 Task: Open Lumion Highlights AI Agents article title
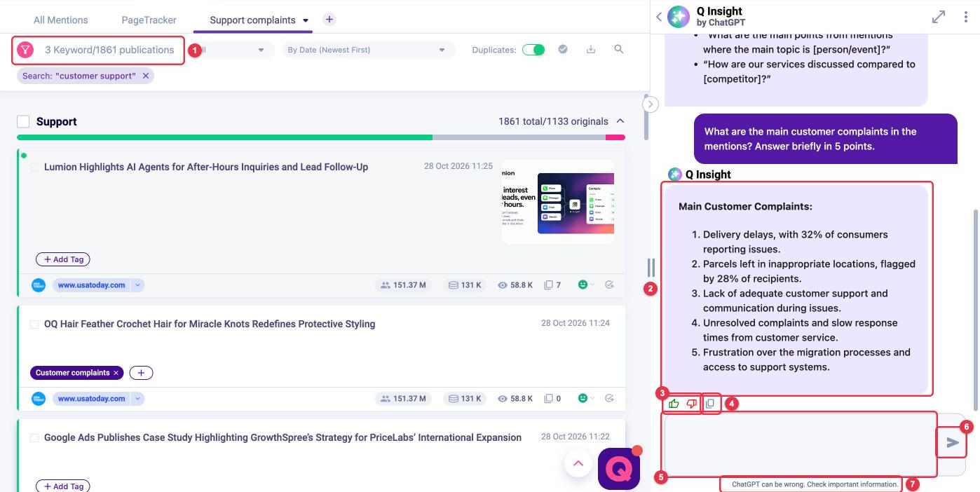point(206,167)
